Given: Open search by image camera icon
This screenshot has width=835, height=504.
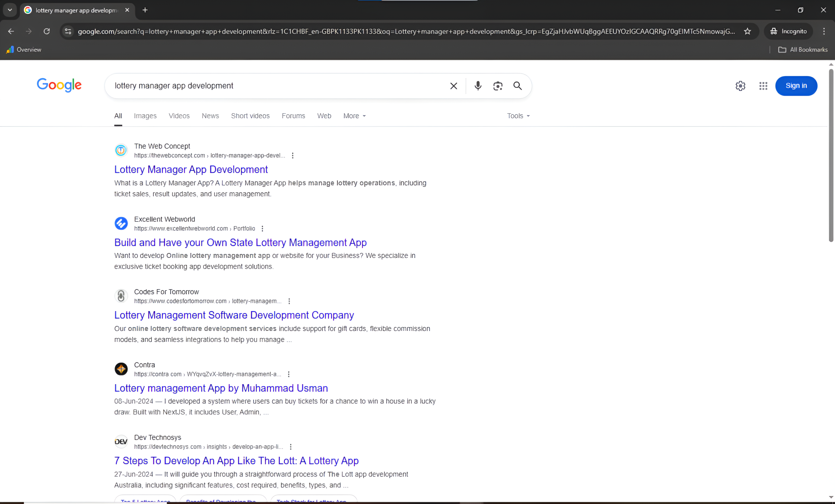Looking at the screenshot, I should pos(497,86).
